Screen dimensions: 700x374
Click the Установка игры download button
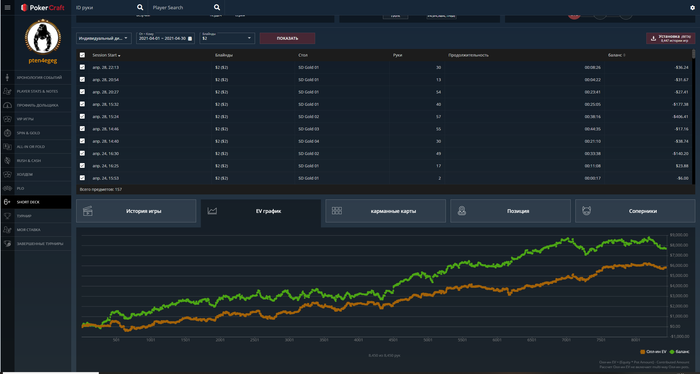670,38
